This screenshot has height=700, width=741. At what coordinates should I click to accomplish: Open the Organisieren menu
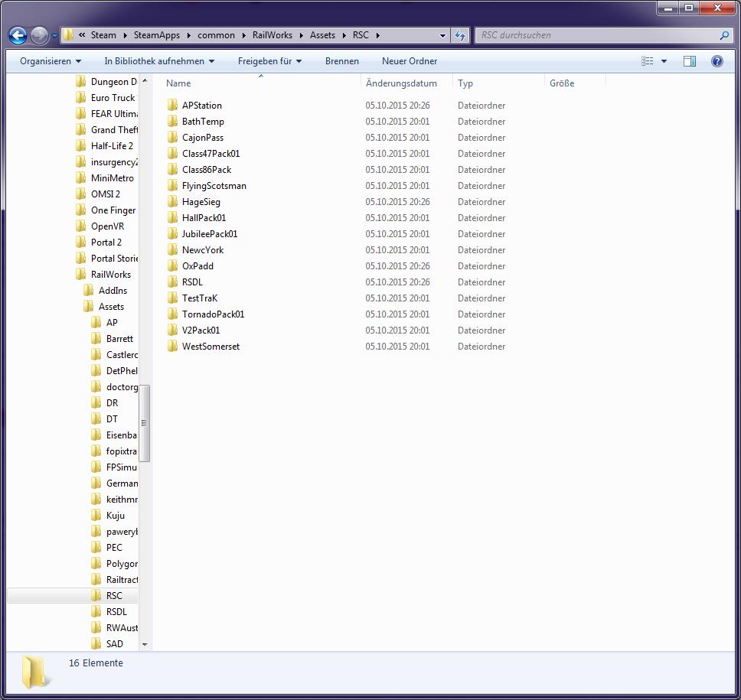(x=50, y=61)
